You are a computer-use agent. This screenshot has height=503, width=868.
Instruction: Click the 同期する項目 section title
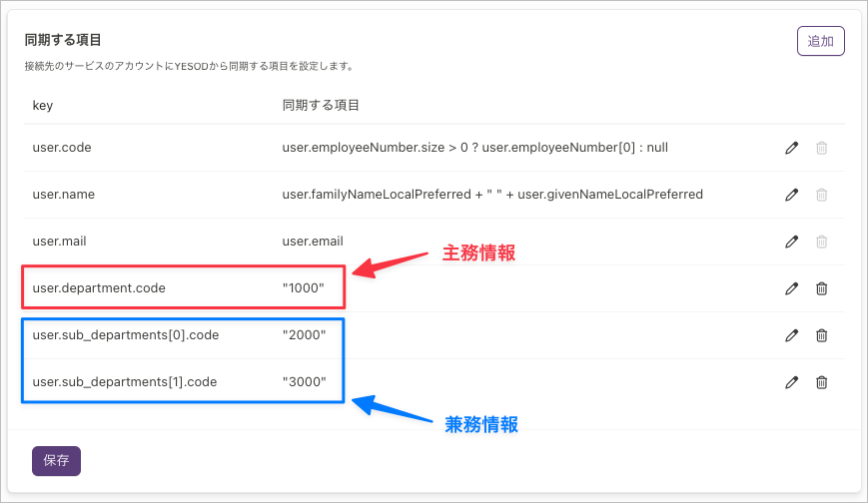point(63,40)
